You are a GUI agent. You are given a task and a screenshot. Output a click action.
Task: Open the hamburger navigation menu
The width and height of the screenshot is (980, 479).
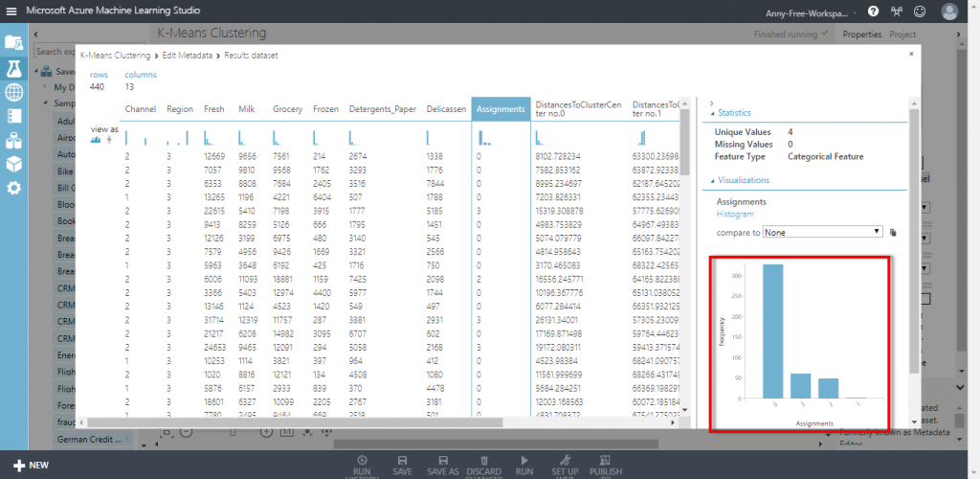[x=11, y=11]
